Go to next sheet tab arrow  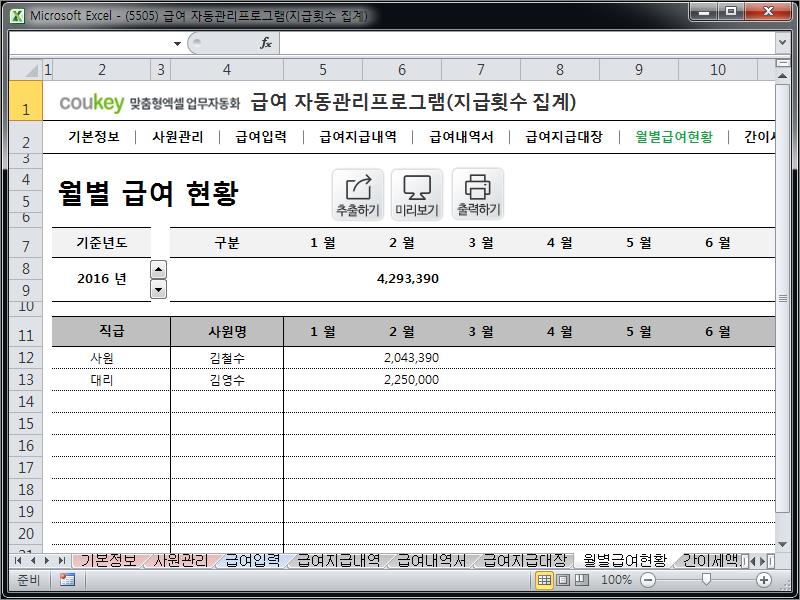point(47,561)
